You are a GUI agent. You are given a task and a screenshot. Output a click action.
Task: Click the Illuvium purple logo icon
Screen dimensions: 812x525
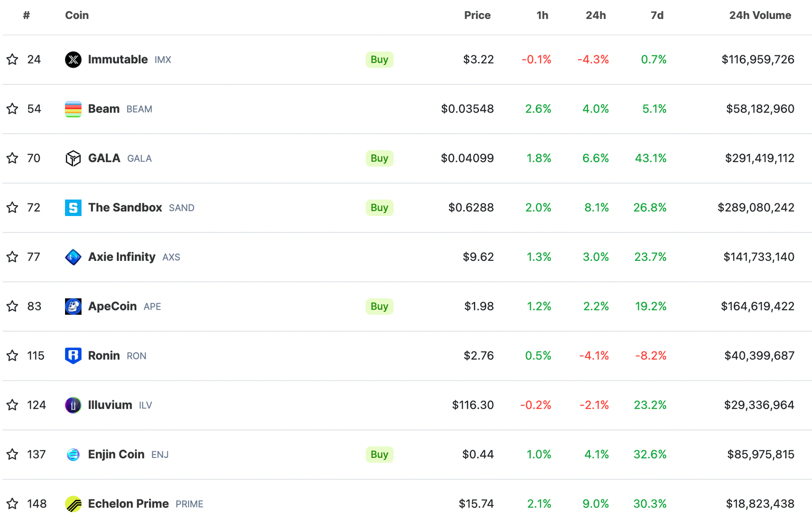[73, 405]
